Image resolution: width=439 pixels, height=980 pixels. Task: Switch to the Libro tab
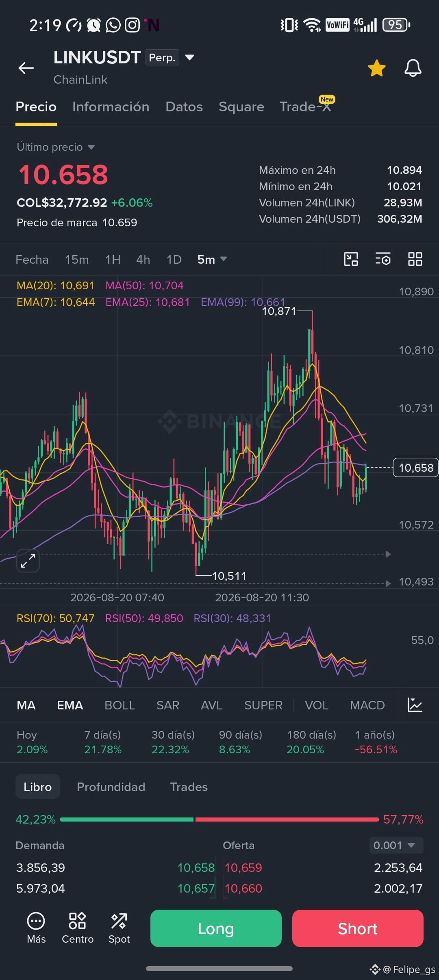(38, 787)
